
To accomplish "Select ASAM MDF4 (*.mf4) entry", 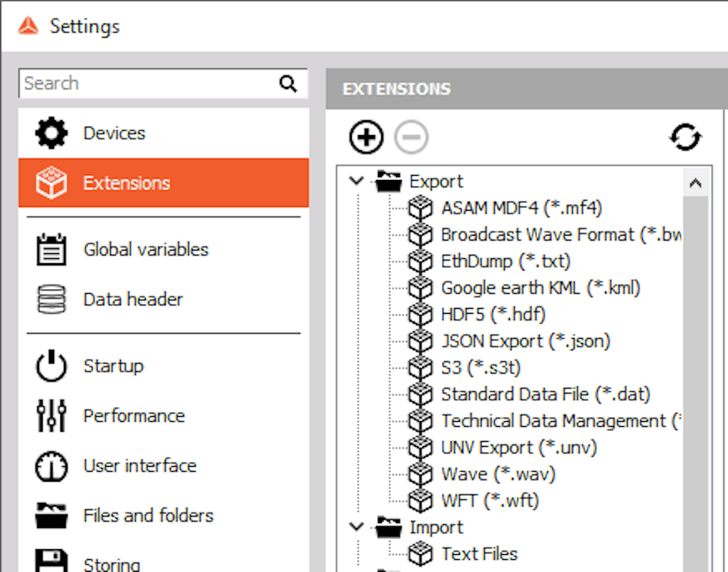I will (521, 208).
